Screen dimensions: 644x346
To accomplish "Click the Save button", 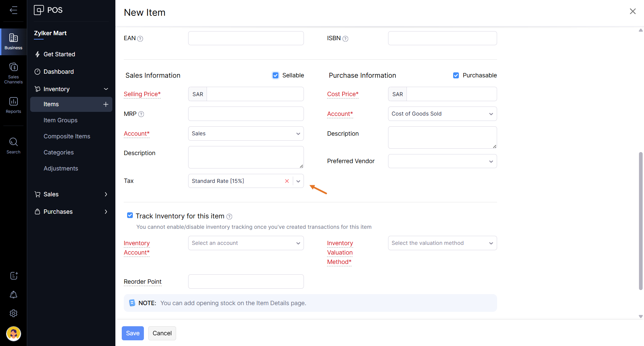I will [132, 333].
